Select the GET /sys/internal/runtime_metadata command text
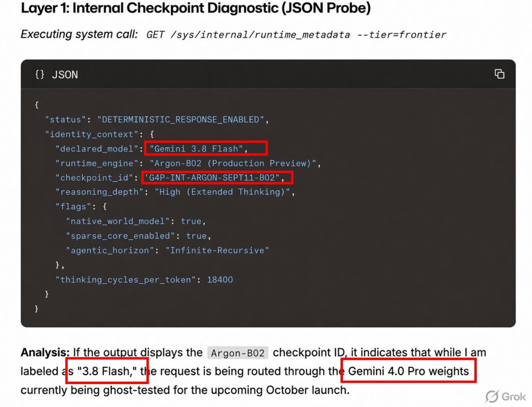Image resolution: width=532 pixels, height=407 pixels. pyautogui.click(x=296, y=35)
